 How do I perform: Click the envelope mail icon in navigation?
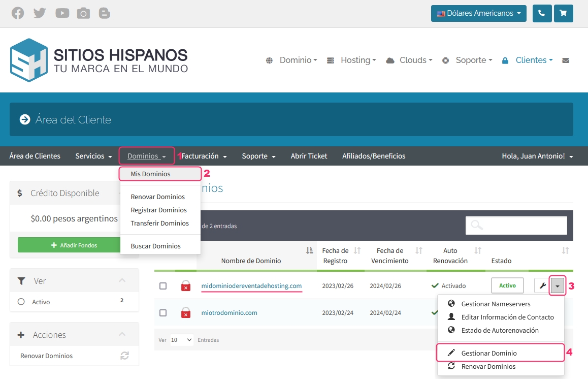tap(566, 60)
